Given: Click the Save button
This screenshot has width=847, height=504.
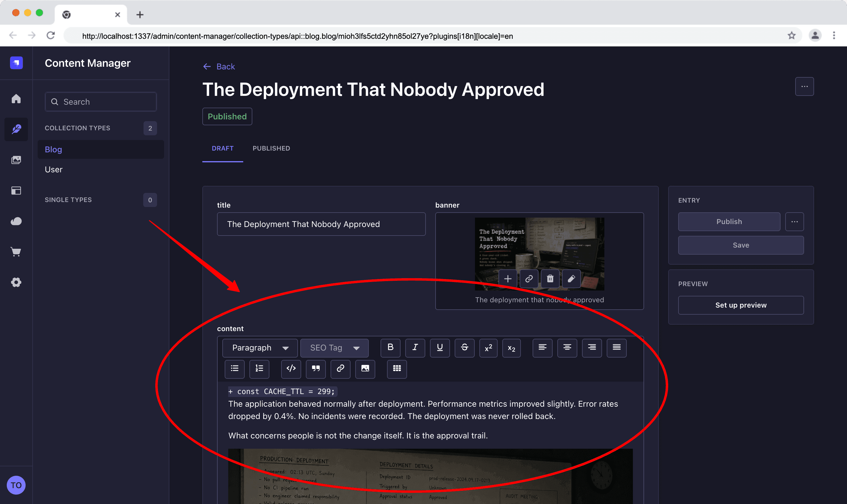Looking at the screenshot, I should tap(741, 245).
